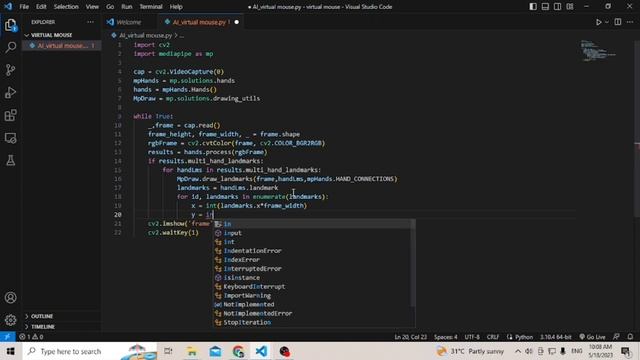Open the Run and Debug view
Screen dimensions: 640x360
pos(11,93)
